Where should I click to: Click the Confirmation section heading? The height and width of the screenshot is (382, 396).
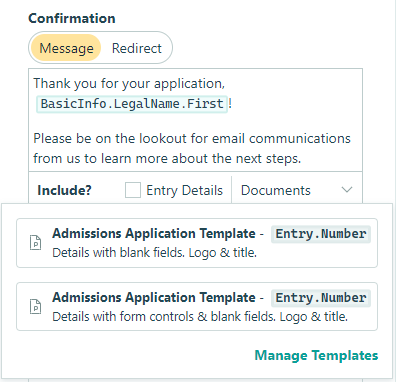(x=72, y=18)
